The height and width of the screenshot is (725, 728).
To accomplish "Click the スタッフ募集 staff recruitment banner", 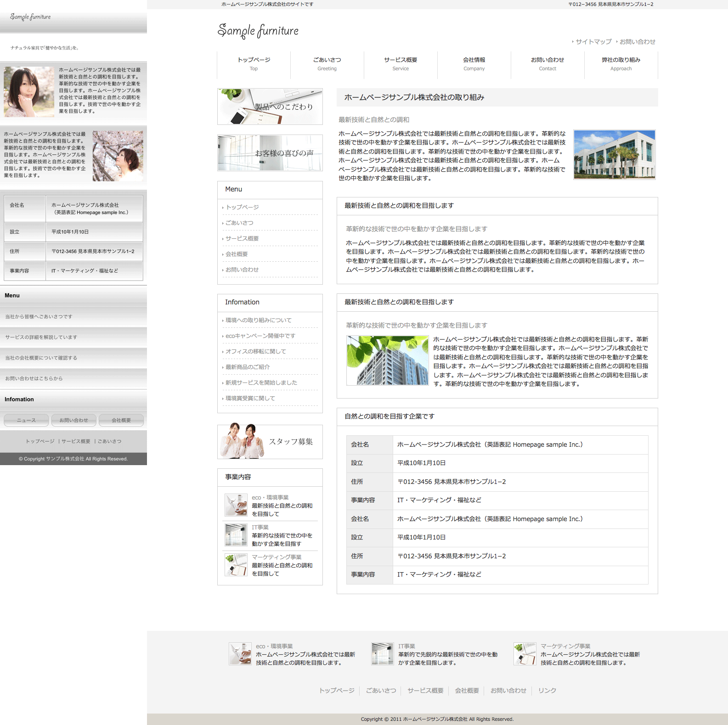I will (x=270, y=442).
